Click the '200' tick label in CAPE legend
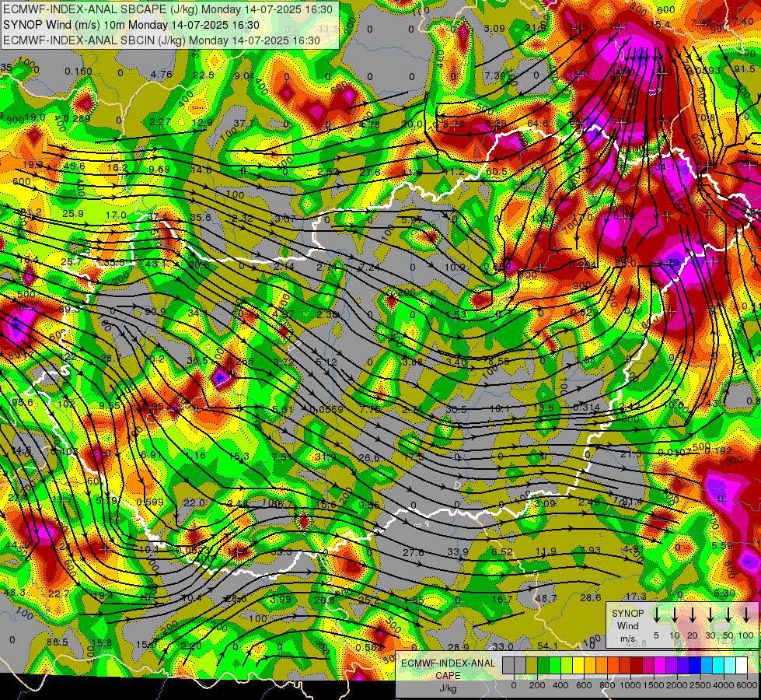 point(537,685)
